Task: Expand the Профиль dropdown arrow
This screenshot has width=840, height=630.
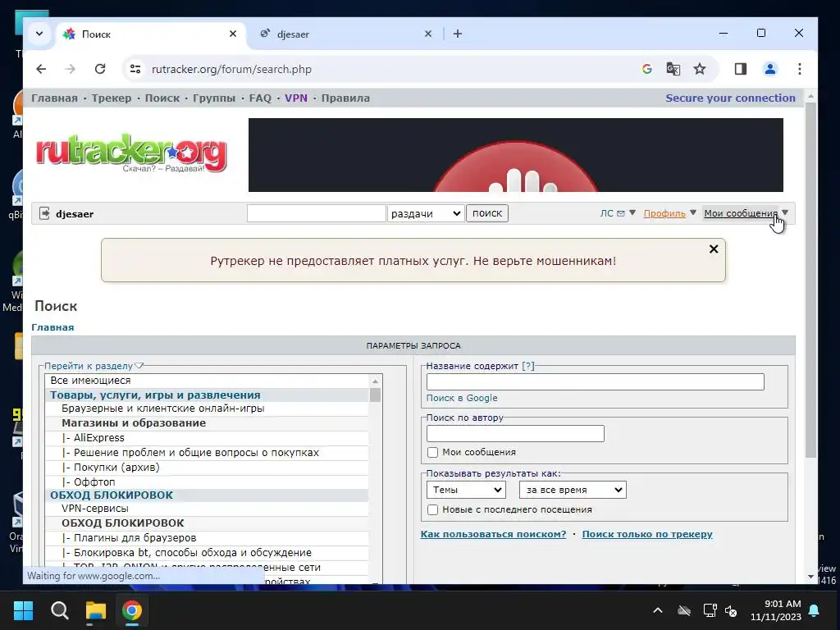Action: 692,212
